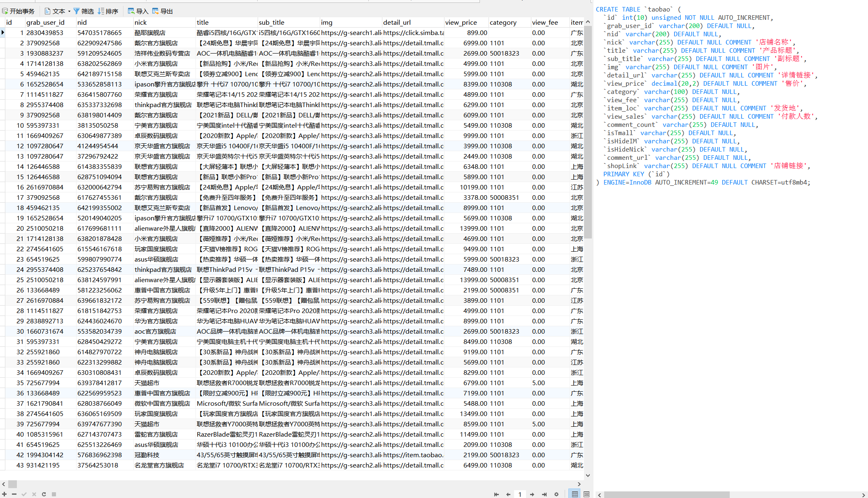The width and height of the screenshot is (868, 498).
Task: Click the grid vertical scrollbar thumb
Action: [x=588, y=133]
